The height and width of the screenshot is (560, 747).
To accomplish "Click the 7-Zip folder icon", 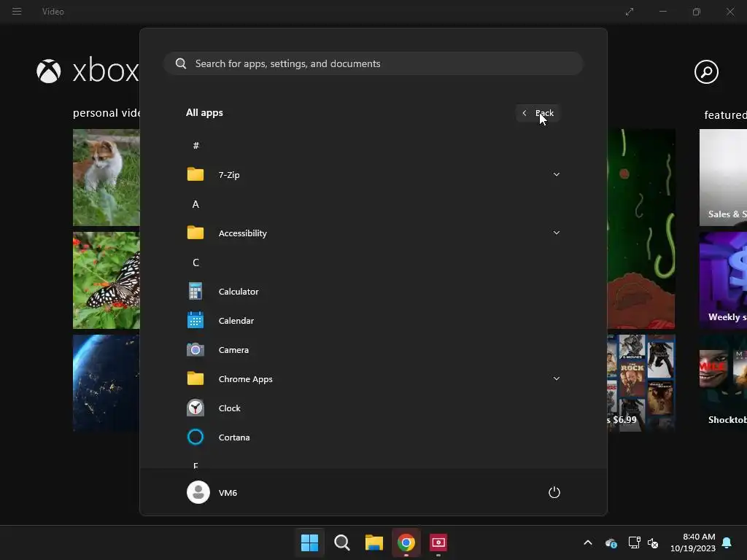I will pos(196,175).
